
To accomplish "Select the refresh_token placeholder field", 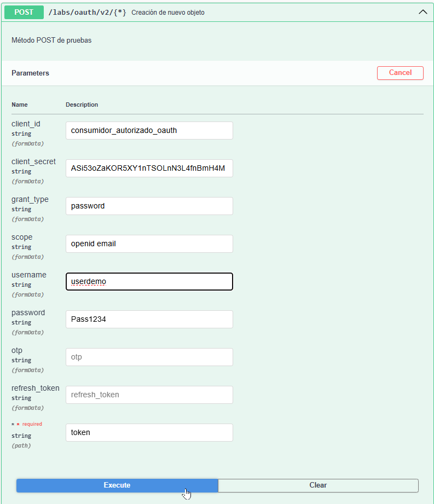I will point(149,395).
